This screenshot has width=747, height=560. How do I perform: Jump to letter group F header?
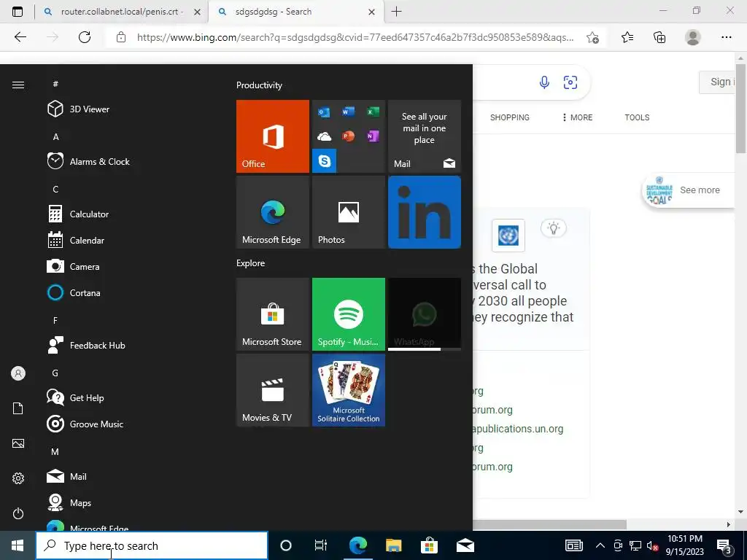coord(55,321)
